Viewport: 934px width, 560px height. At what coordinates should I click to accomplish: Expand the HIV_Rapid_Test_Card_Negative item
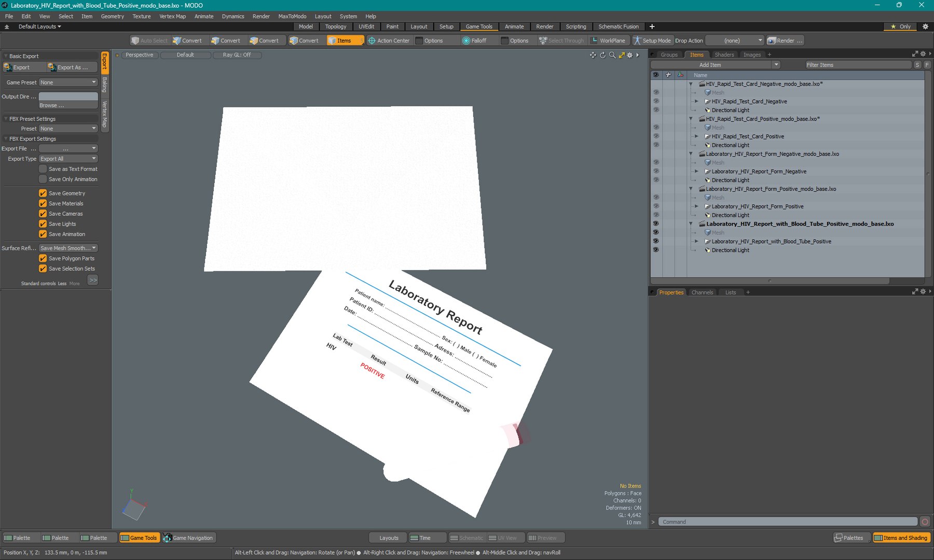pyautogui.click(x=696, y=102)
